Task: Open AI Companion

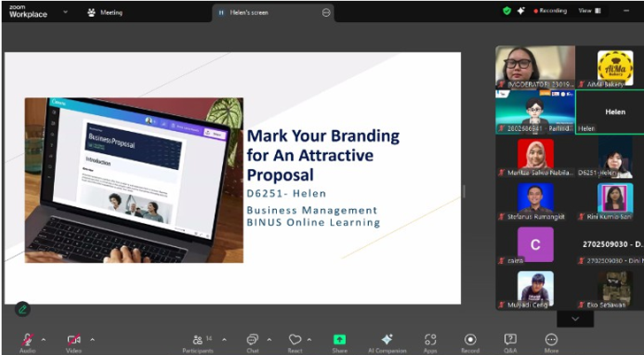Action: click(x=387, y=340)
